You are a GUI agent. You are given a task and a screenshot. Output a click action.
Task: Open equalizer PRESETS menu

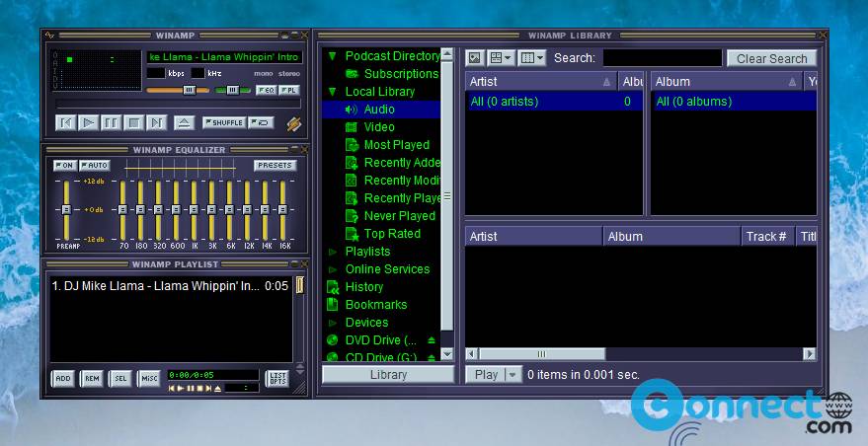point(276,166)
